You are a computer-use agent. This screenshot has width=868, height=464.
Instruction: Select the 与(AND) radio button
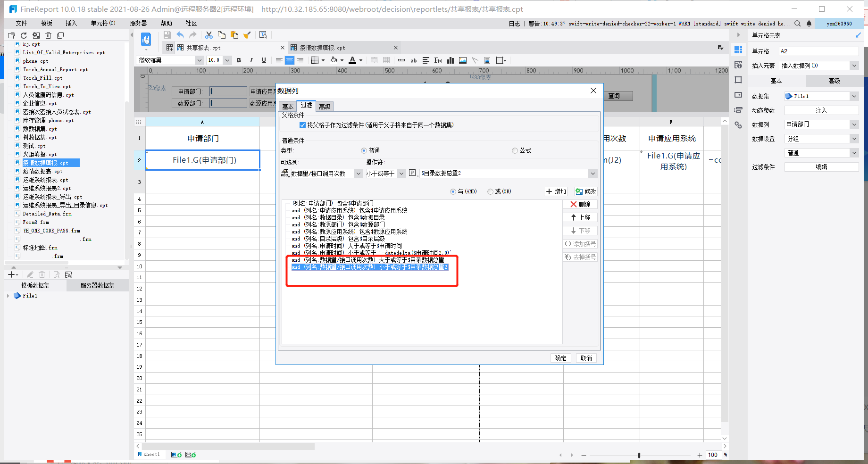(x=453, y=191)
